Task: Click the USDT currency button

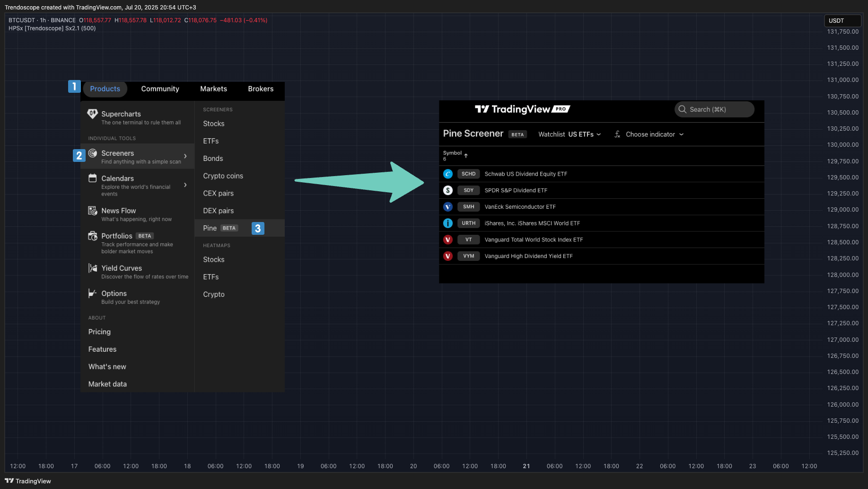Action: (842, 21)
